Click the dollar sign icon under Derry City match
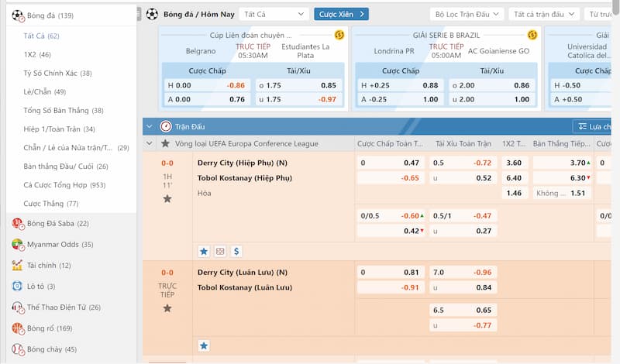Viewport: 620px width, 364px height. pyautogui.click(x=236, y=251)
